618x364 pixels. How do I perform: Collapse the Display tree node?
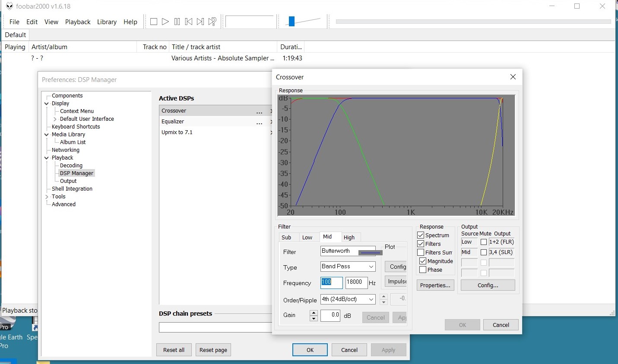click(47, 104)
